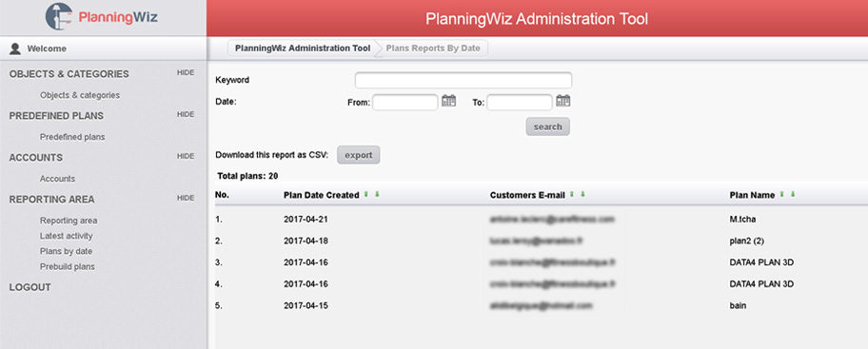
Task: Sort Plan Date Created ascending arrow
Action: [x=365, y=195]
